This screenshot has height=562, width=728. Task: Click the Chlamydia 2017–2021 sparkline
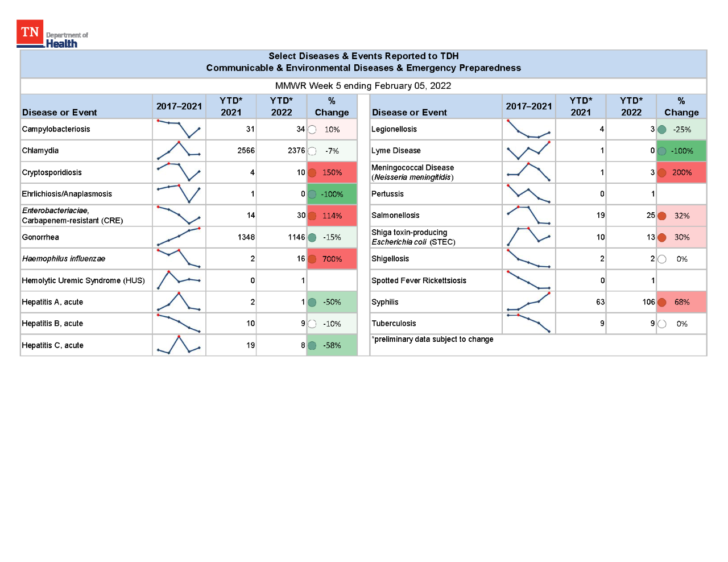(179, 150)
